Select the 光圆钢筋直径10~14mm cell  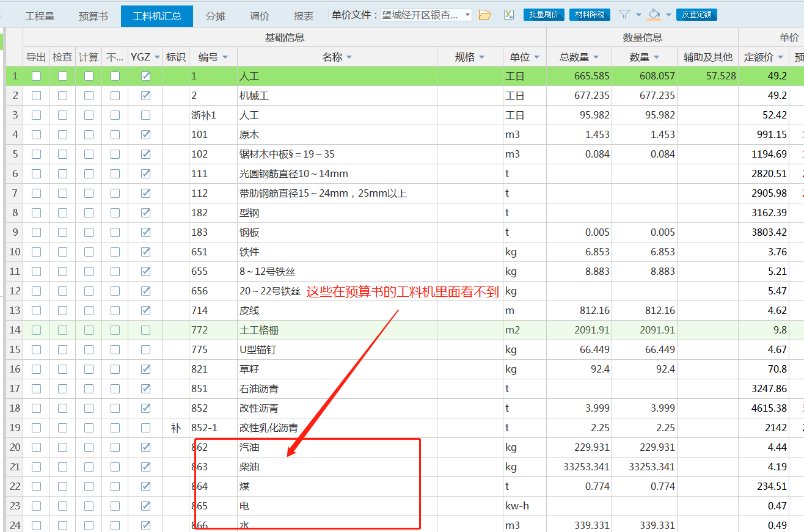pos(337,174)
